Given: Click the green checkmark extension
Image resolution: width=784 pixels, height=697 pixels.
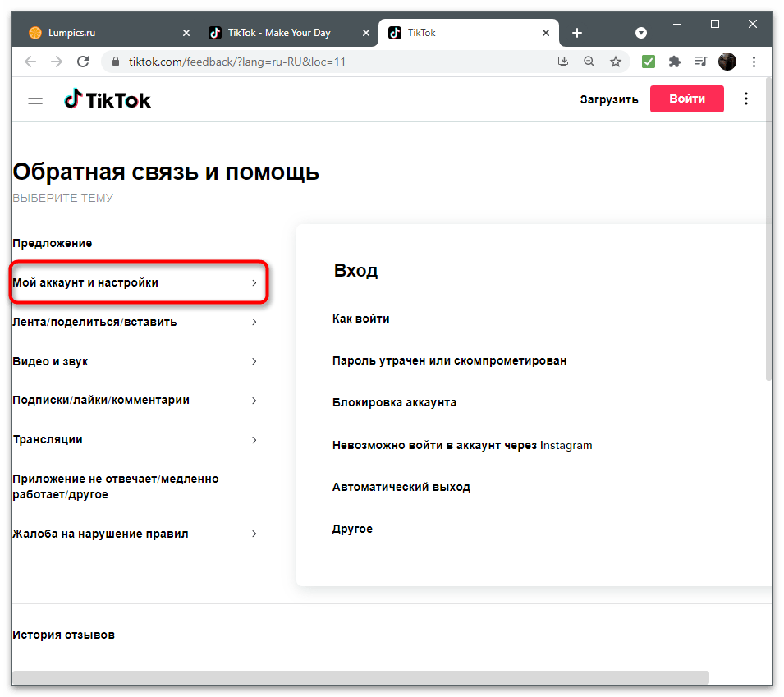Looking at the screenshot, I should (x=649, y=62).
